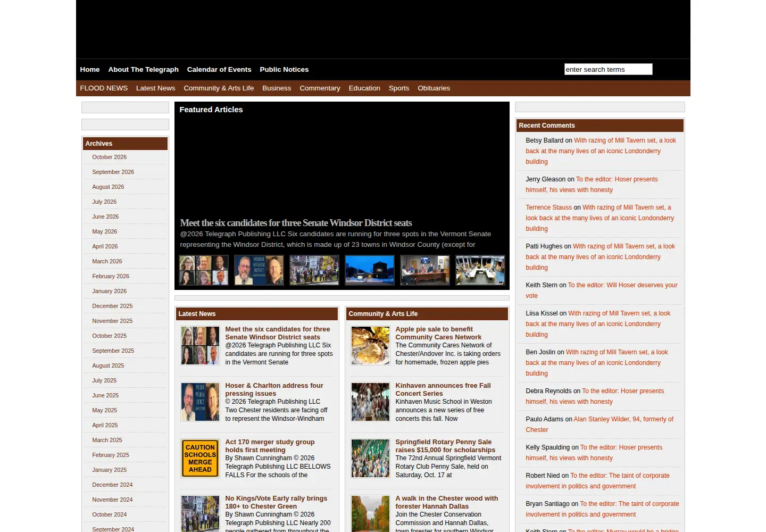This screenshot has height=532, width=766.
Task: Open Betsy Ballard's comment on Mill Tavern
Action: (601, 151)
